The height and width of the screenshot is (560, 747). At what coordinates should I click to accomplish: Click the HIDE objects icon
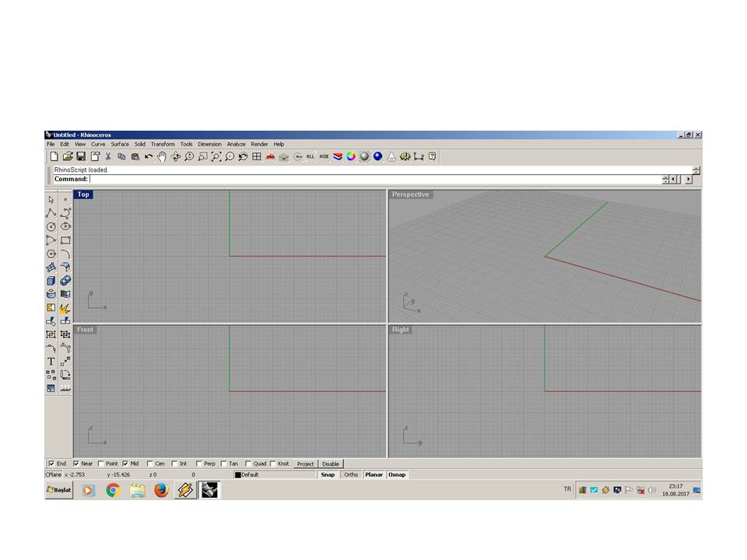[324, 156]
